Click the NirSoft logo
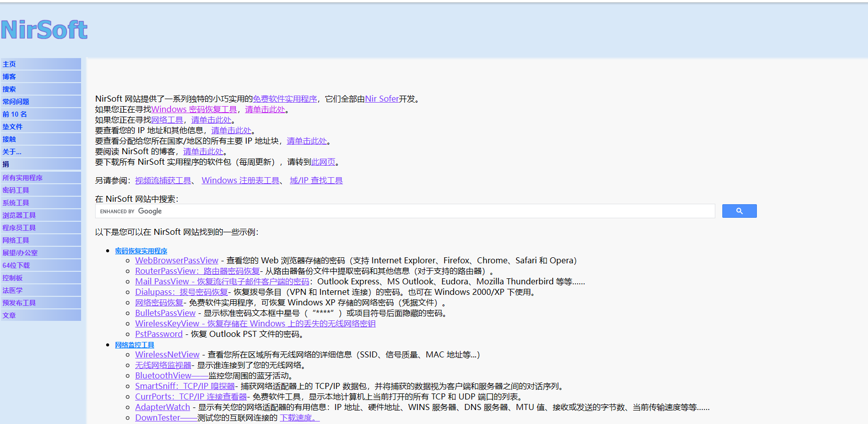 [44, 30]
